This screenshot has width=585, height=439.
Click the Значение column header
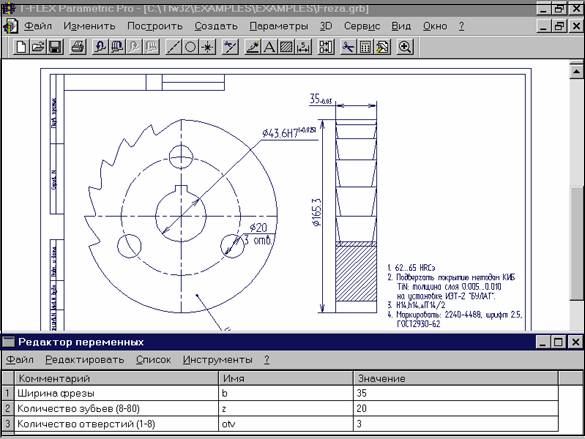pos(456,378)
